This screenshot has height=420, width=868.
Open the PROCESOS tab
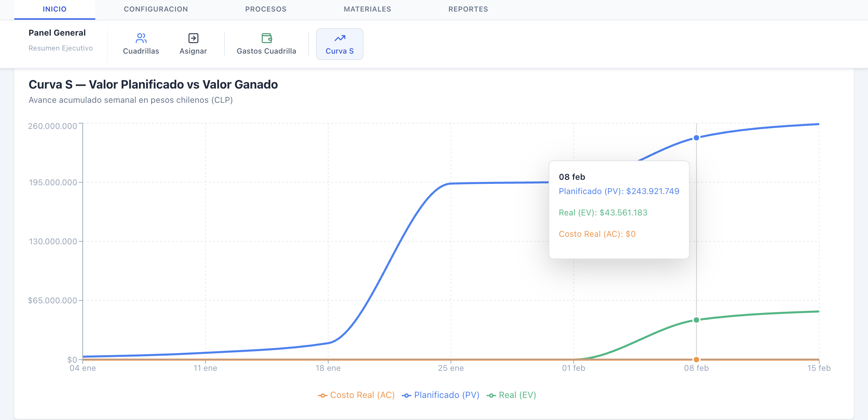[266, 9]
